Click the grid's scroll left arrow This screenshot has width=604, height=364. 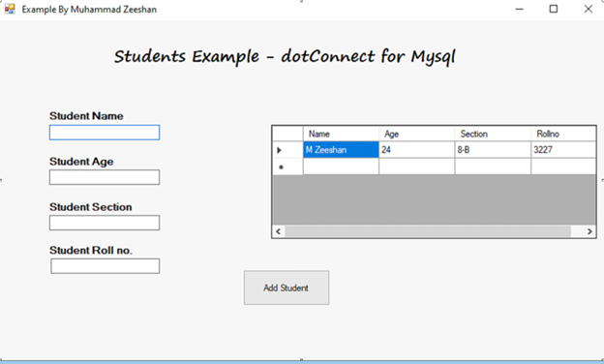tap(279, 231)
